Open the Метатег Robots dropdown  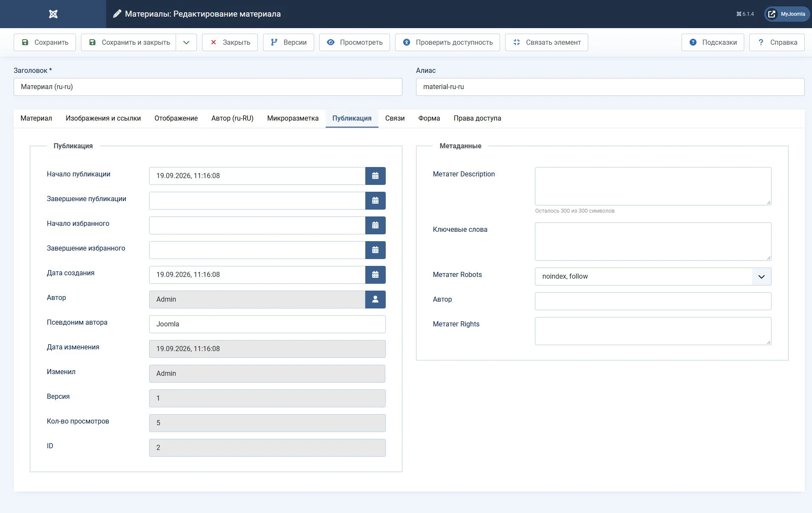(x=653, y=277)
